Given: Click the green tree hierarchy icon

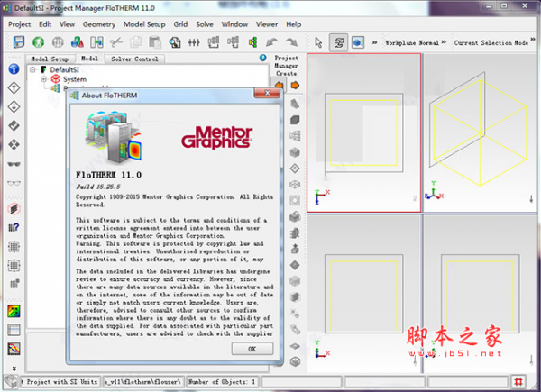Looking at the screenshot, I should [252, 42].
